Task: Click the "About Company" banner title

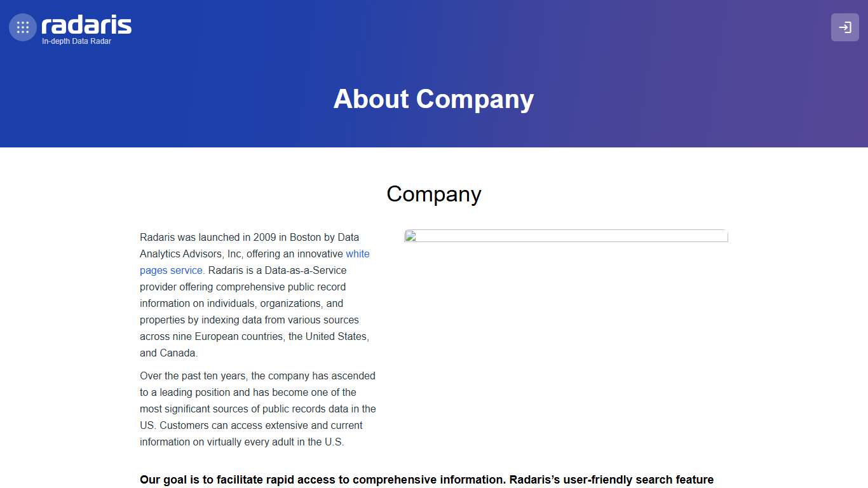Action: (x=433, y=99)
